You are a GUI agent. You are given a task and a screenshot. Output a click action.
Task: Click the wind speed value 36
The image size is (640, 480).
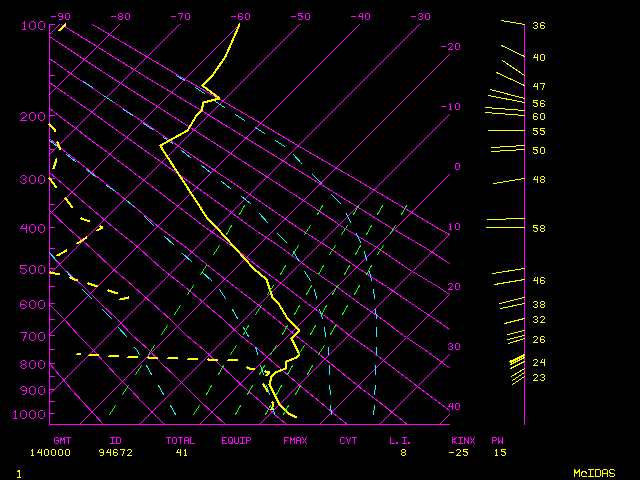538,26
